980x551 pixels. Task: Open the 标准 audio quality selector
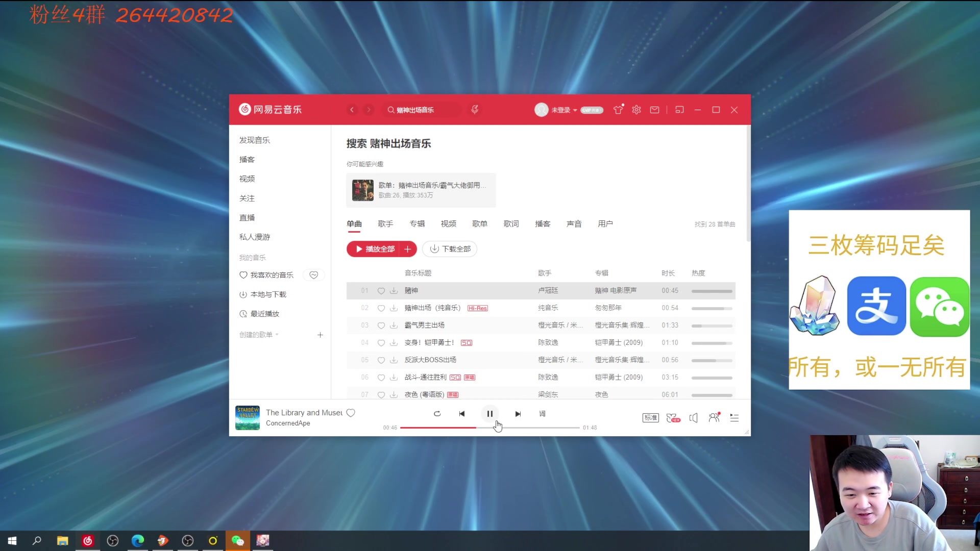point(651,418)
